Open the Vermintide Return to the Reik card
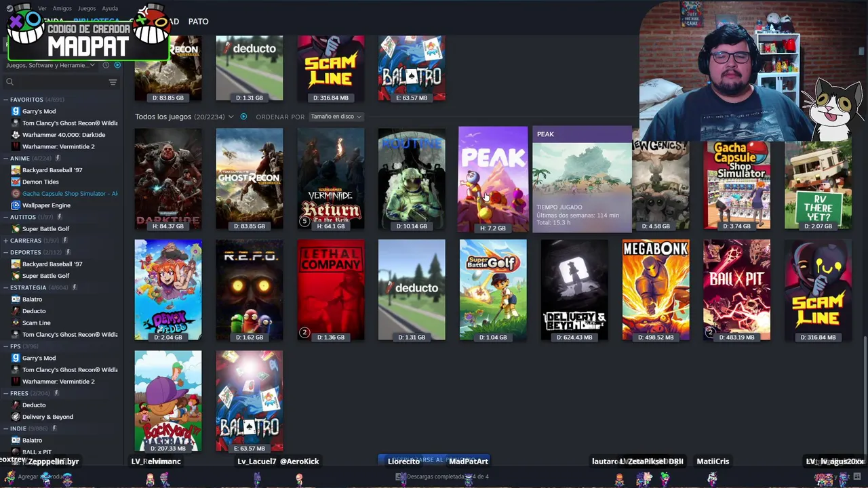Viewport: 868px width, 488px height. 331,179
